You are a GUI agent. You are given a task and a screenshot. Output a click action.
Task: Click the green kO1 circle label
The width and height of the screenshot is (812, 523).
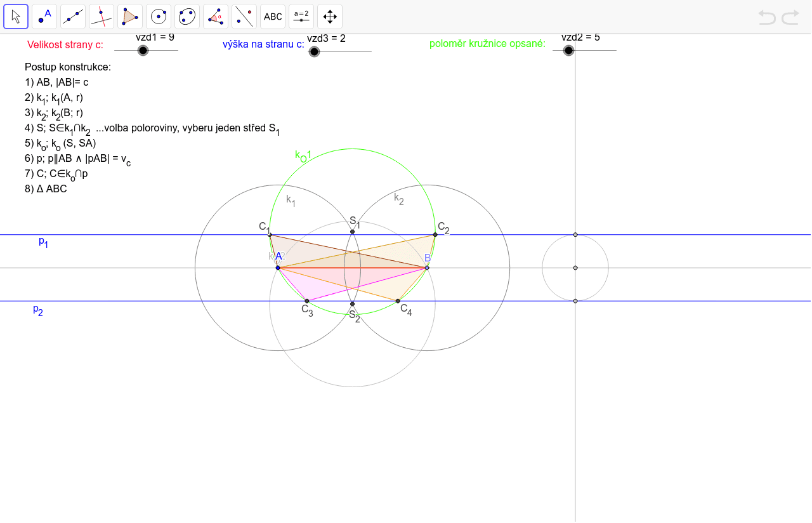tap(303, 156)
